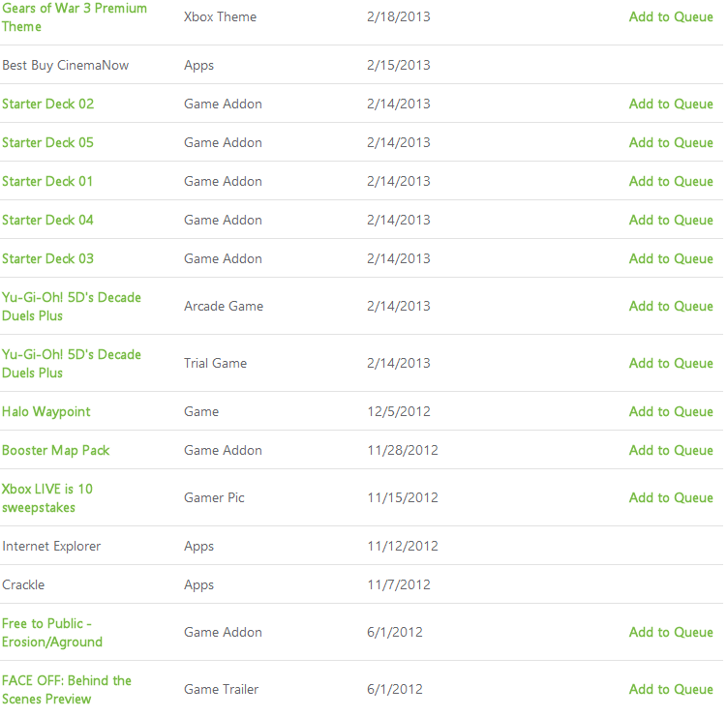
Task: Open the Starter Deck 04 link
Action: click(x=47, y=220)
